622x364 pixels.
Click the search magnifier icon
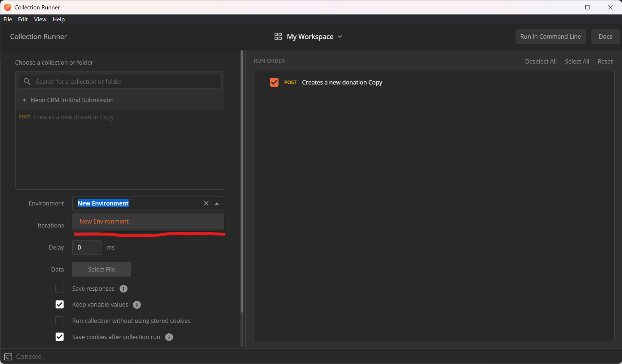pyautogui.click(x=27, y=82)
